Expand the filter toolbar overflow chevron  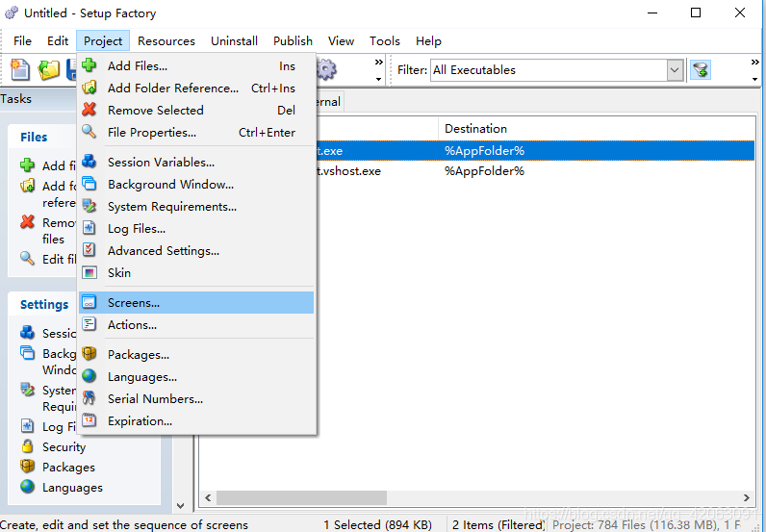(754, 63)
